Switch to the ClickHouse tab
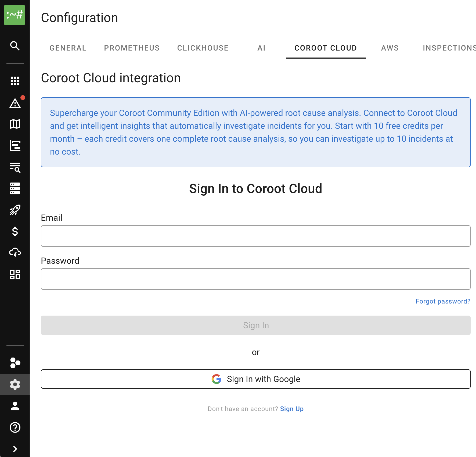 pyautogui.click(x=203, y=48)
